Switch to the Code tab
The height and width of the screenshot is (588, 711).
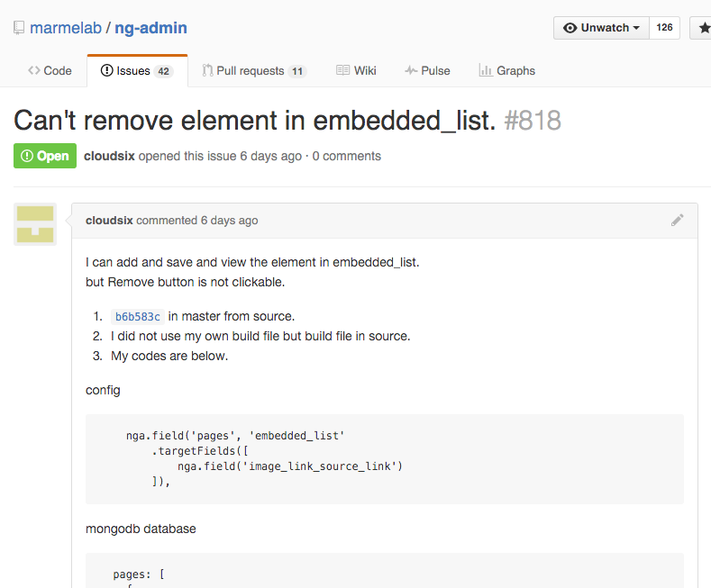[50, 70]
